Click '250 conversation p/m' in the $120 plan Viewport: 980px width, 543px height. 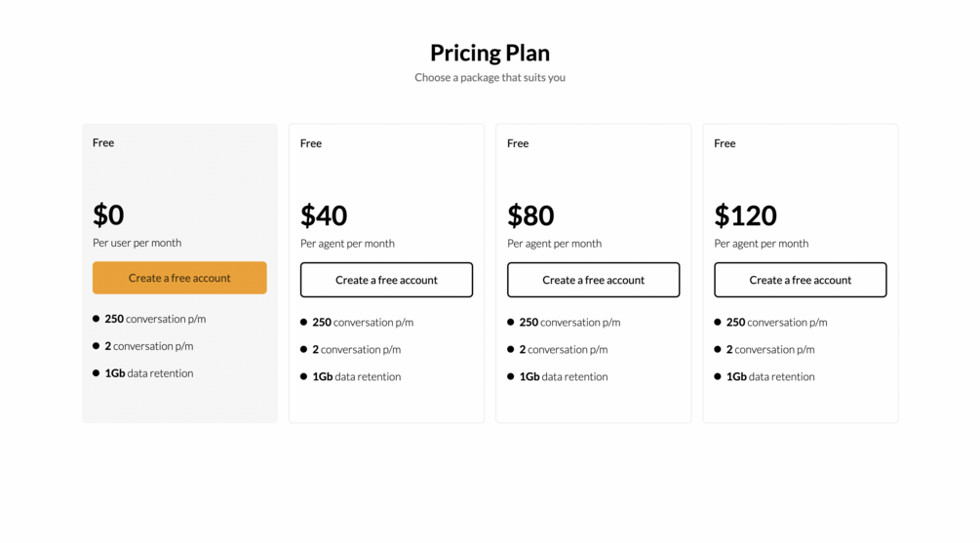coord(776,322)
